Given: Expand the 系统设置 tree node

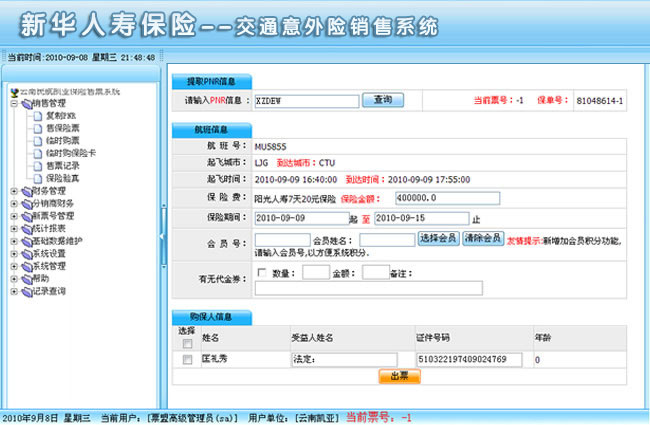Looking at the screenshot, I should [14, 254].
